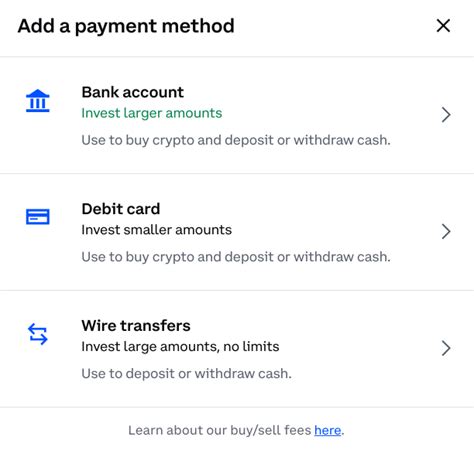Select the Debit card title
The height and width of the screenshot is (450, 474).
coord(121,209)
